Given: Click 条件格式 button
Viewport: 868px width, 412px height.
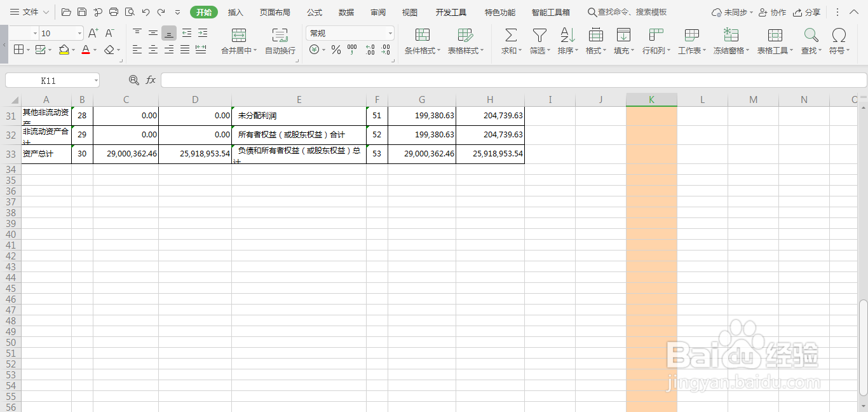Looking at the screenshot, I should point(423,41).
